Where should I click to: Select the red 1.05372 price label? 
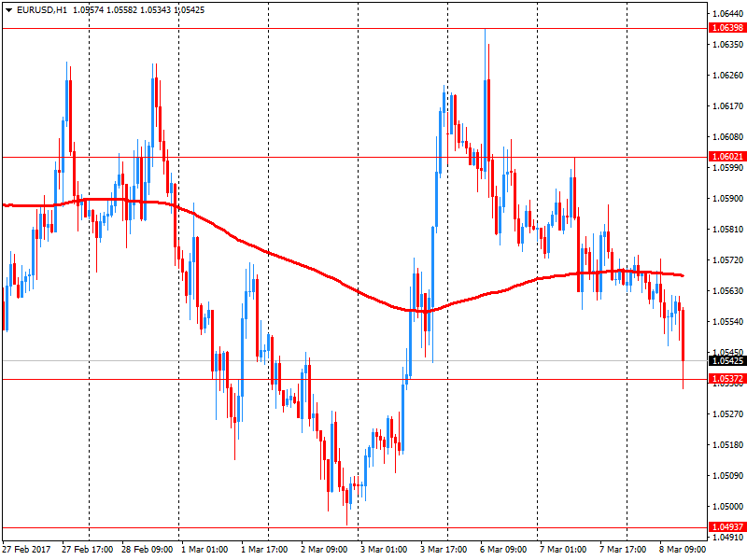(x=727, y=379)
